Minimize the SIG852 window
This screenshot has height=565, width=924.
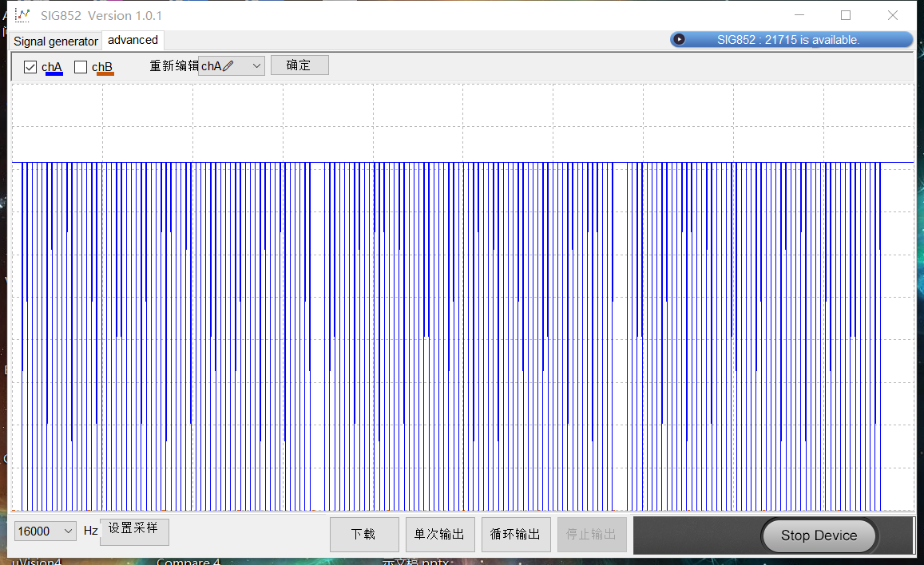799,15
